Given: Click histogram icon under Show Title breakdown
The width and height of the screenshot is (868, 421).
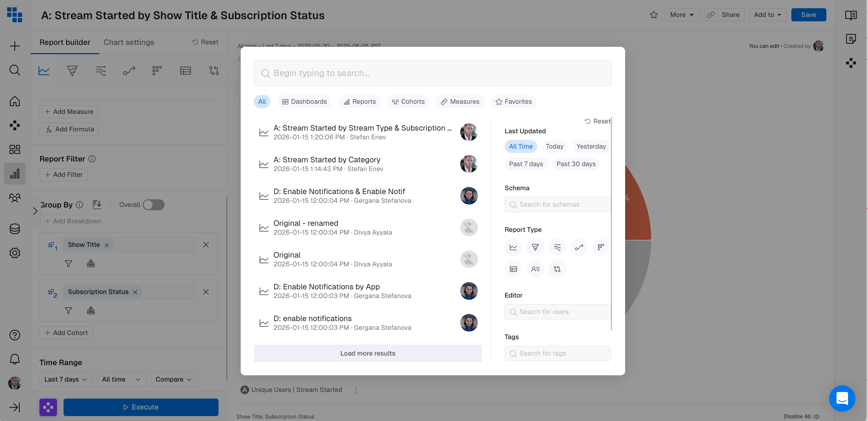Looking at the screenshot, I should pos(91,263).
